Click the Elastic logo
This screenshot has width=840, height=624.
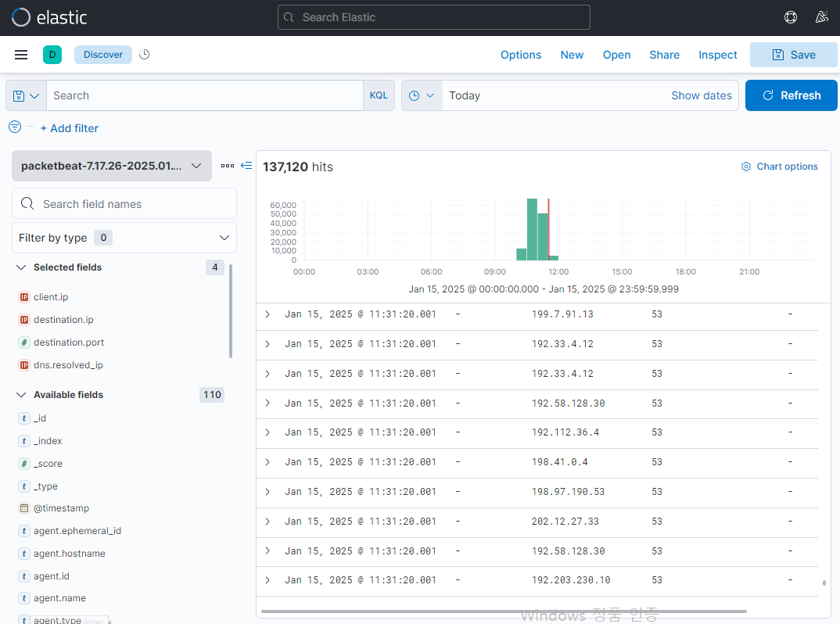tap(49, 17)
